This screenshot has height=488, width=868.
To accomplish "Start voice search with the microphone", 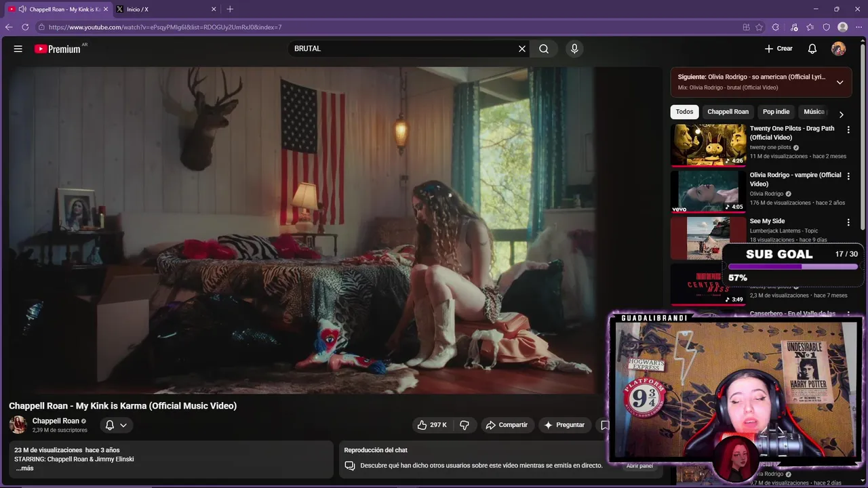I will point(574,49).
